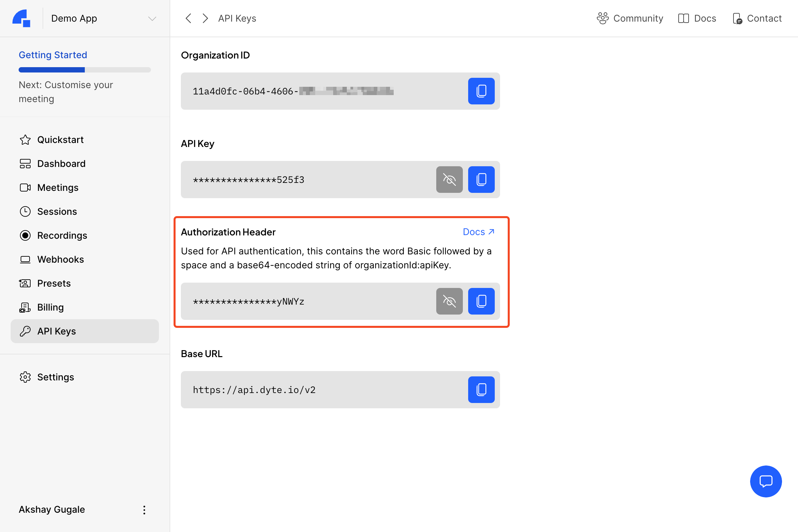Click the Getting Started progress bar

[84, 70]
